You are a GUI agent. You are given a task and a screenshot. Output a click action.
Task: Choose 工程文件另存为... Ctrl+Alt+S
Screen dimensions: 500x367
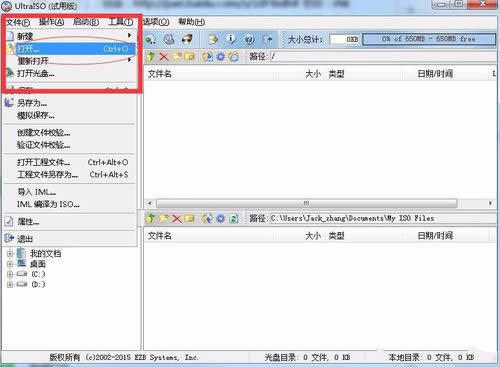coord(70,174)
